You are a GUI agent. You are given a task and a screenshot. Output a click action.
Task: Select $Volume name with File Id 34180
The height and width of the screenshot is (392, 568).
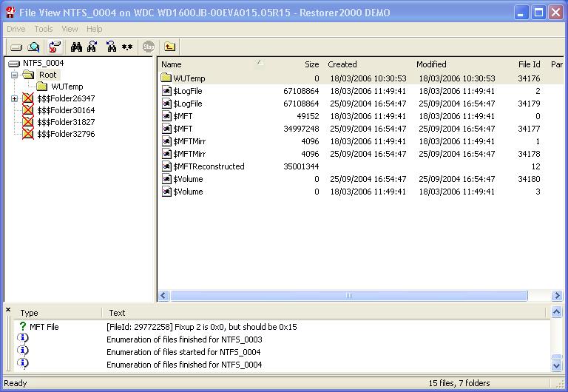[x=188, y=179]
